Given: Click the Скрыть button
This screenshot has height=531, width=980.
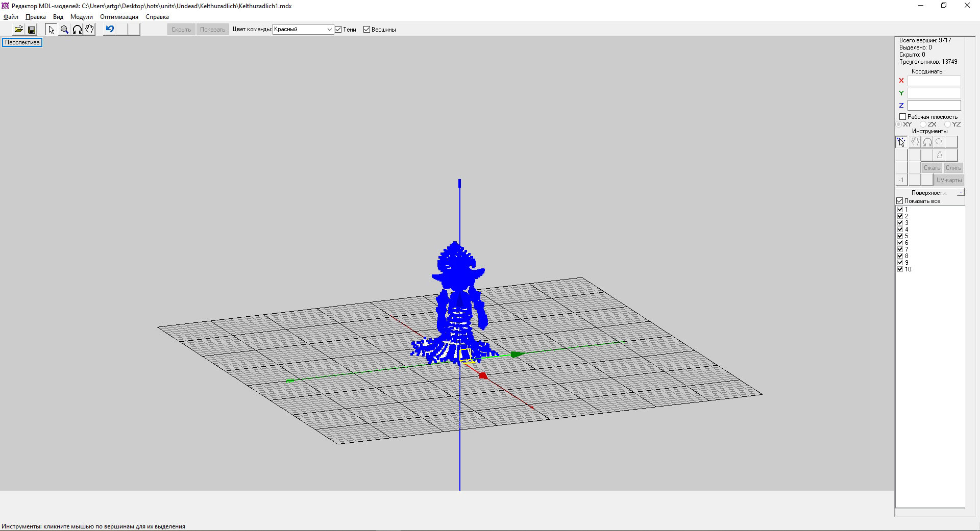Looking at the screenshot, I should (x=181, y=30).
